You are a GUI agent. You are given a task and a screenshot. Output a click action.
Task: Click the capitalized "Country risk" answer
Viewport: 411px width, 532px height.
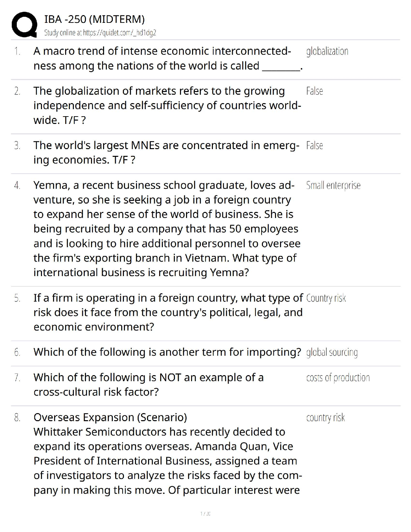point(326,298)
